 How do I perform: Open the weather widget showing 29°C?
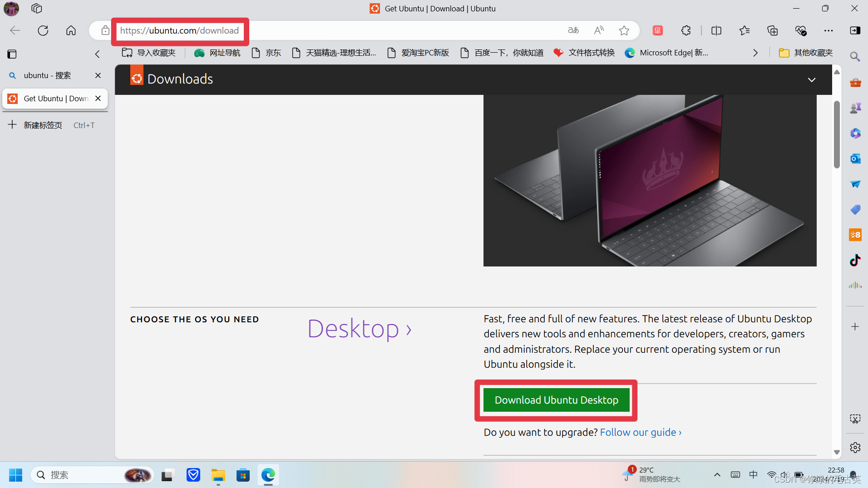tap(651, 474)
